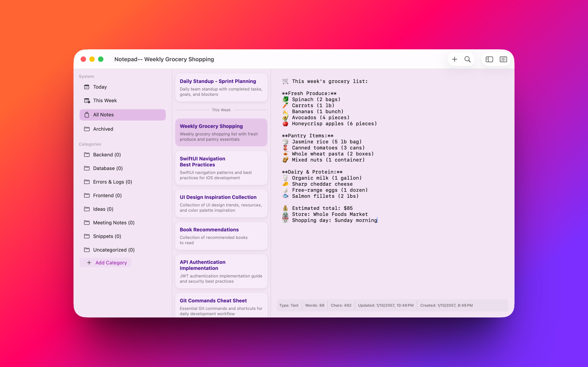588x367 pixels.
Task: Open the SwiftUI Navigation Best Practices note
Action: [x=221, y=168]
